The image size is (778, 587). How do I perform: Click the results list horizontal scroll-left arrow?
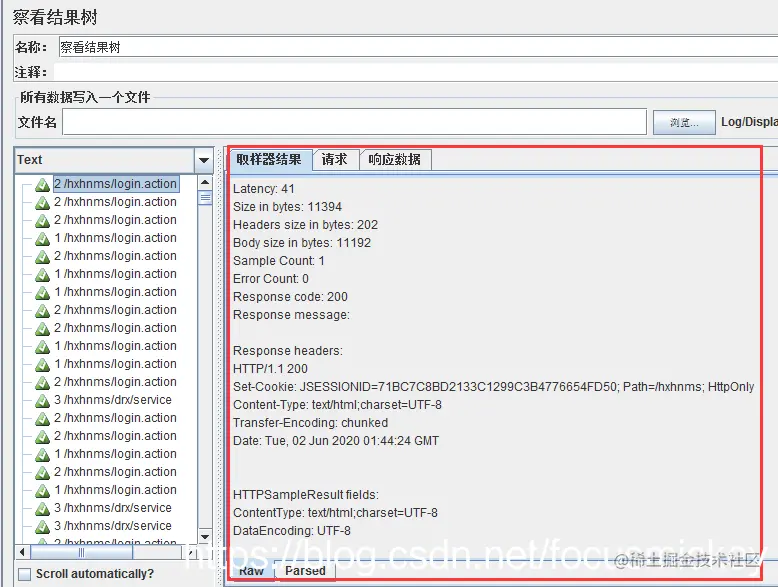[22, 552]
